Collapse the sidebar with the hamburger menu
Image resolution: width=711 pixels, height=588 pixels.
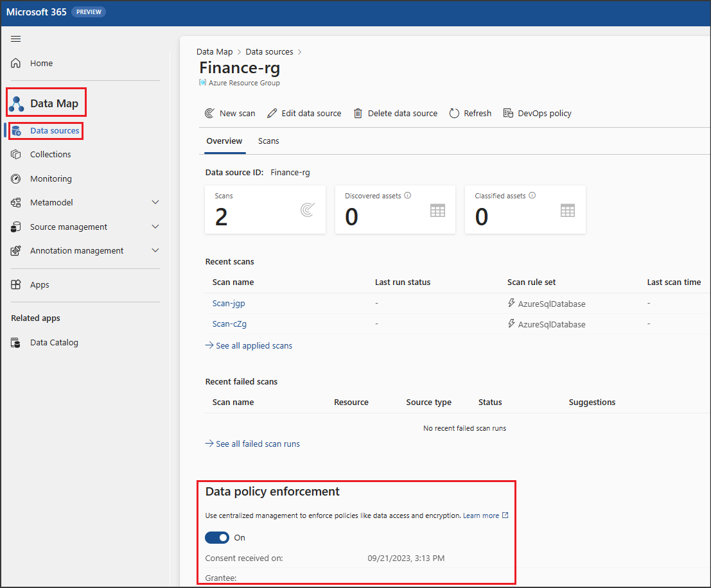pos(16,39)
